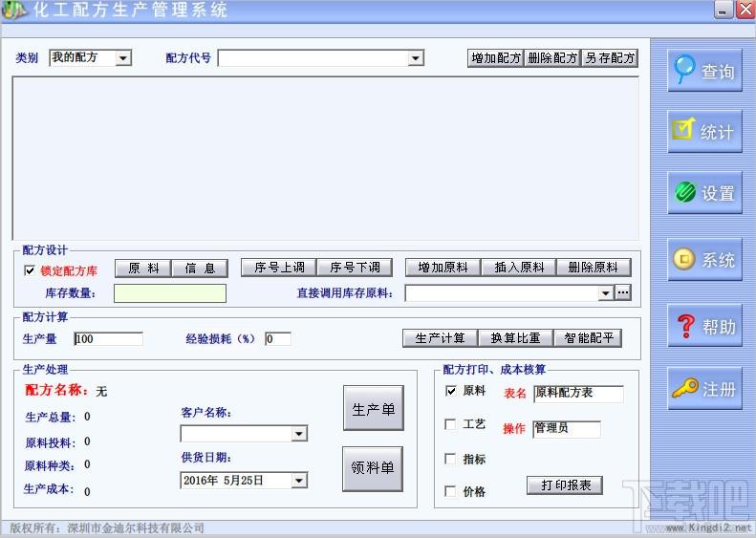Open the 设置 settings sidebar button

tap(704, 192)
